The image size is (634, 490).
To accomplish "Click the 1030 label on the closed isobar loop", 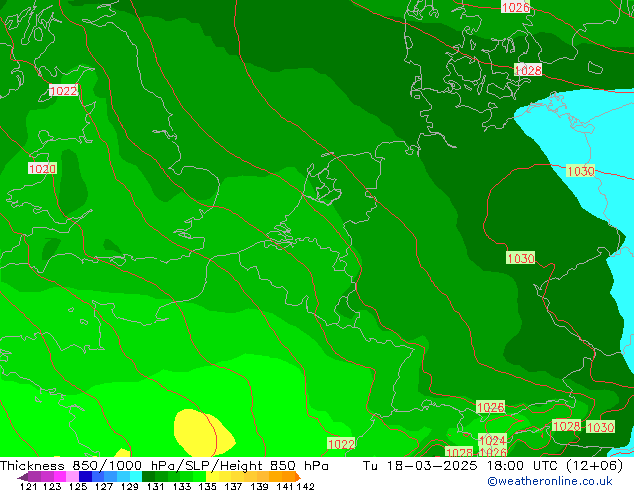I will click(x=521, y=258).
